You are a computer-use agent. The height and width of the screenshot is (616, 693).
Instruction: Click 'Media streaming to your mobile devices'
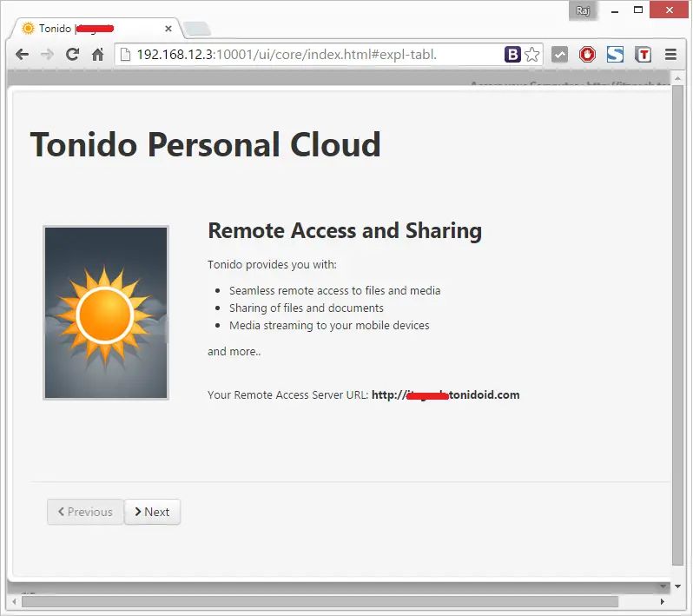(329, 326)
